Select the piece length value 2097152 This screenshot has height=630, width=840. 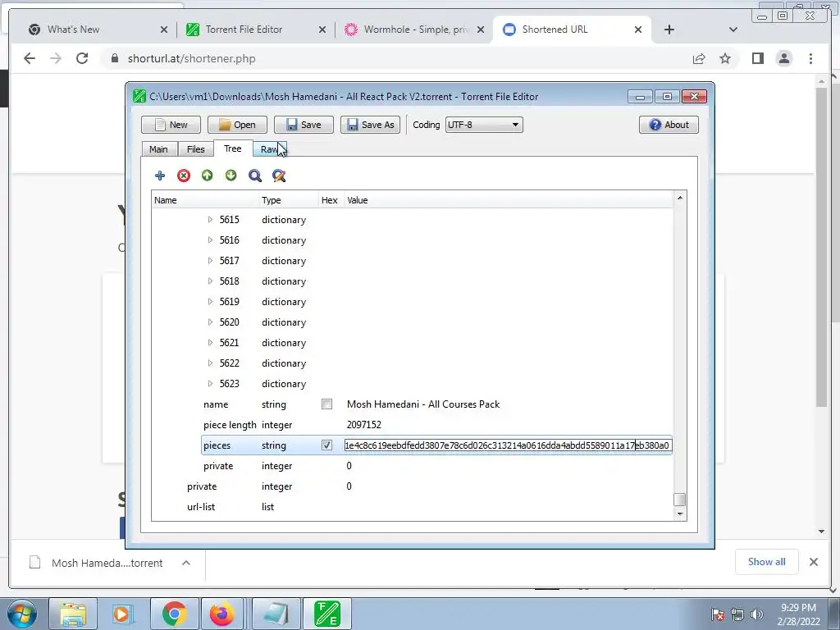pyautogui.click(x=363, y=425)
